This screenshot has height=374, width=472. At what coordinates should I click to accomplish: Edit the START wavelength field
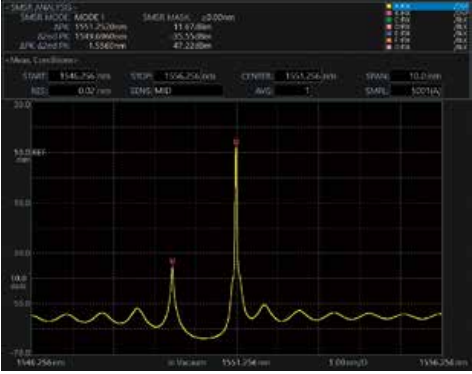[x=80, y=76]
